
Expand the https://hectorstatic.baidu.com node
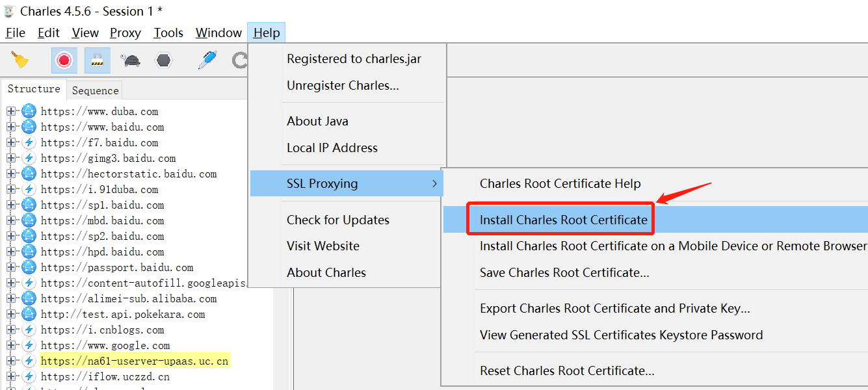[x=11, y=174]
